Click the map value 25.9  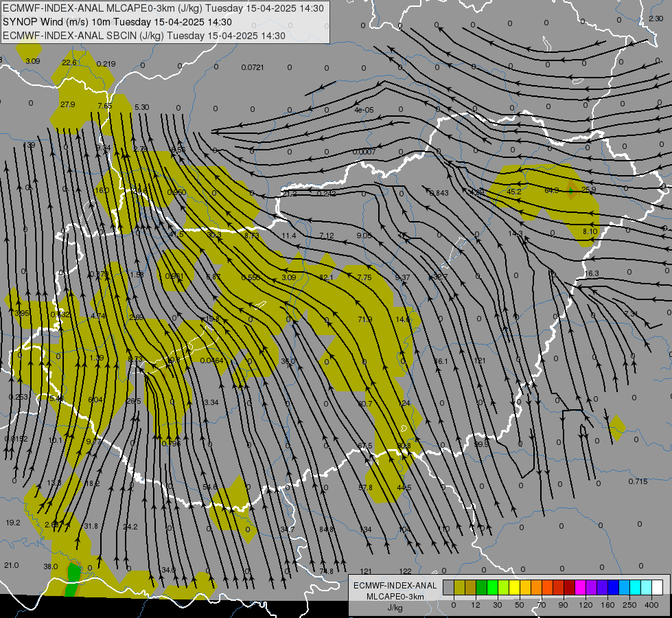click(x=588, y=190)
